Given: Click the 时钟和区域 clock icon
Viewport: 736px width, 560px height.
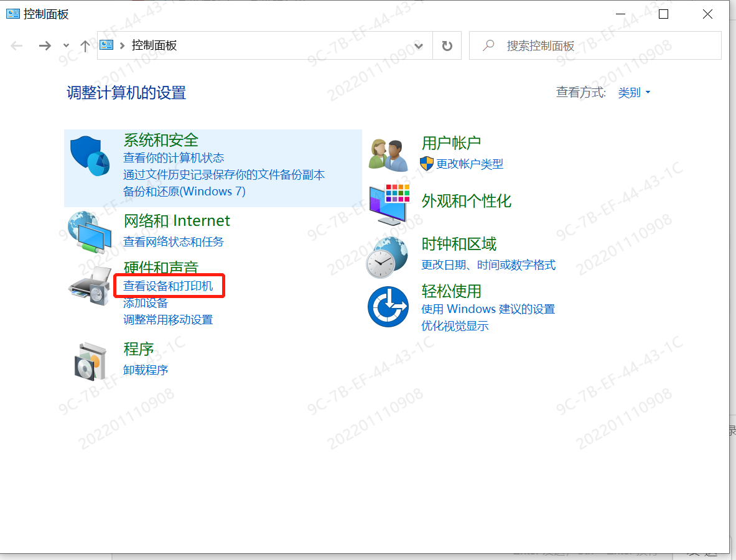Looking at the screenshot, I should tap(388, 255).
